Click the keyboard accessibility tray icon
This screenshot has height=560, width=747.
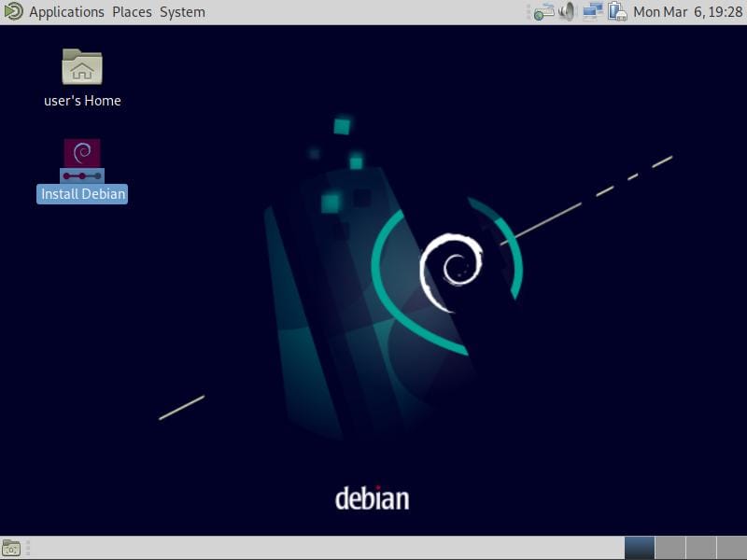(x=543, y=12)
